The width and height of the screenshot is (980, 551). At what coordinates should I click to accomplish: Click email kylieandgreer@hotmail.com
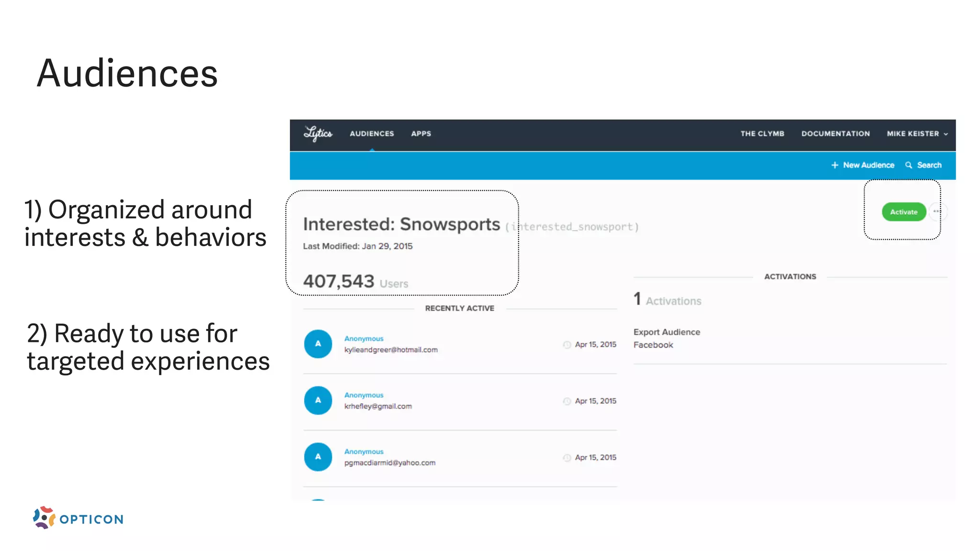point(391,350)
